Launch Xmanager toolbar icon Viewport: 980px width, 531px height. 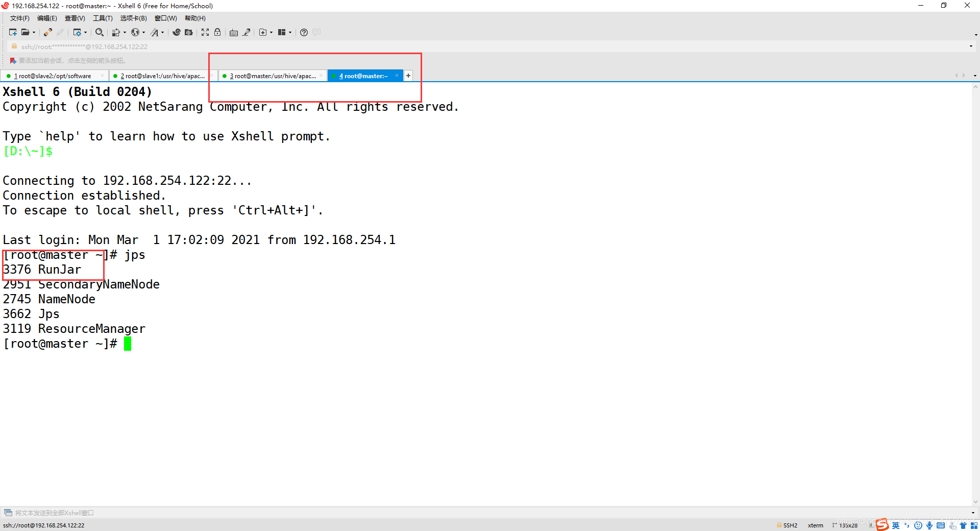click(x=189, y=32)
